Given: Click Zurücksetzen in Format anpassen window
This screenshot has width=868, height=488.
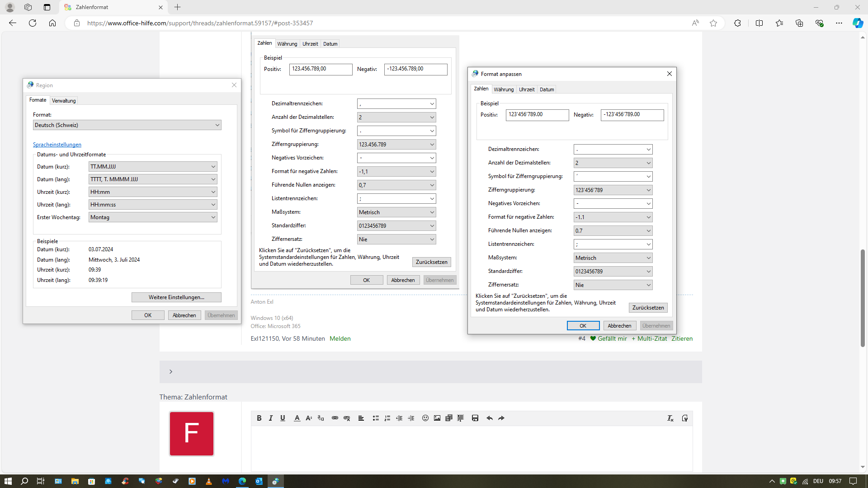Looking at the screenshot, I should 648,308.
